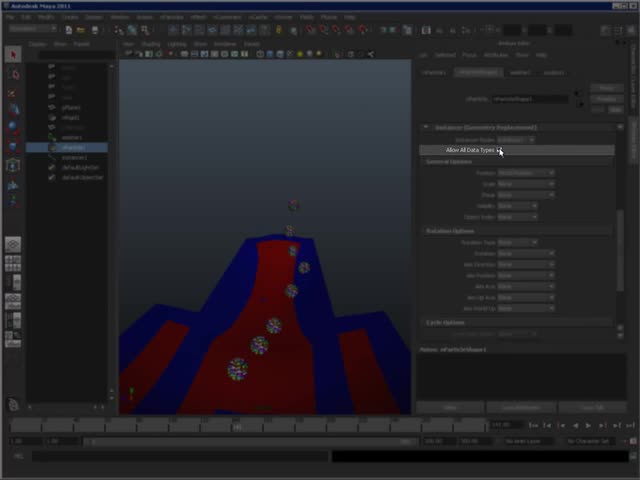640x480 pixels.
Task: Select the Universal Manipulator tool
Action: [x=13, y=165]
